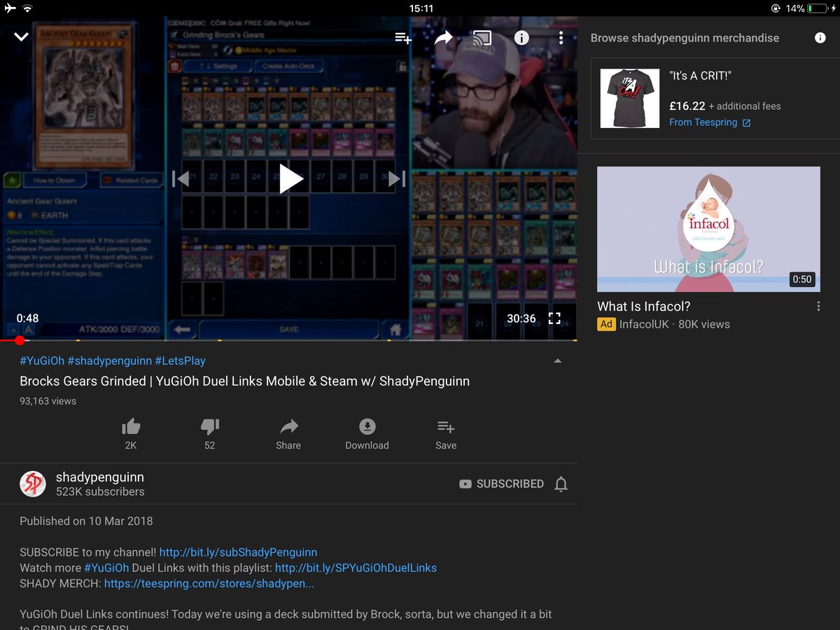This screenshot has width=840, height=630.
Task: Click the 0:48 elapsed time label
Action: coord(27,318)
